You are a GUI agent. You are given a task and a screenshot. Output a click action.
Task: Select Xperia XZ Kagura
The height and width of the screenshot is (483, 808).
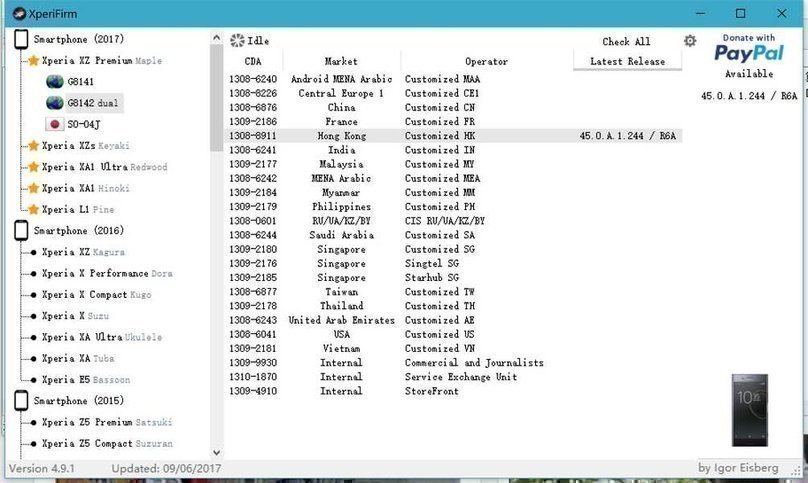[83, 252]
